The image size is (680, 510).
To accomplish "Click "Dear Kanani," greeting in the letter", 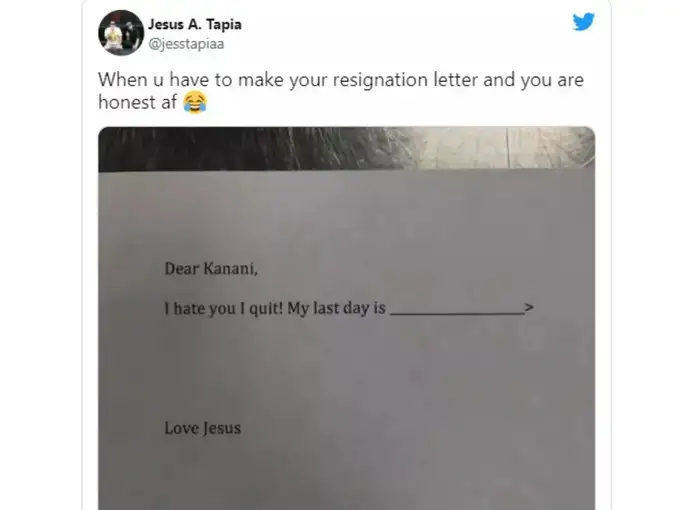I will (x=211, y=269).
